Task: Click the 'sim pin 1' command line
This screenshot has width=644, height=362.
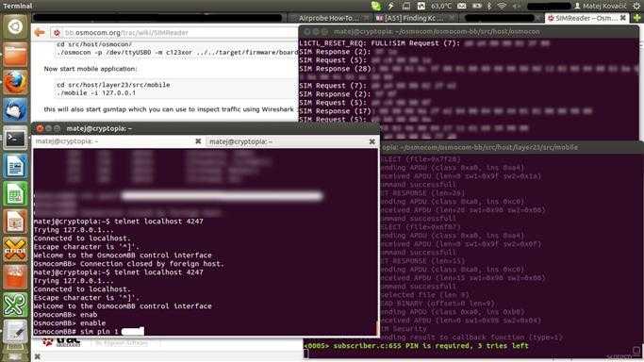Action: [89, 331]
